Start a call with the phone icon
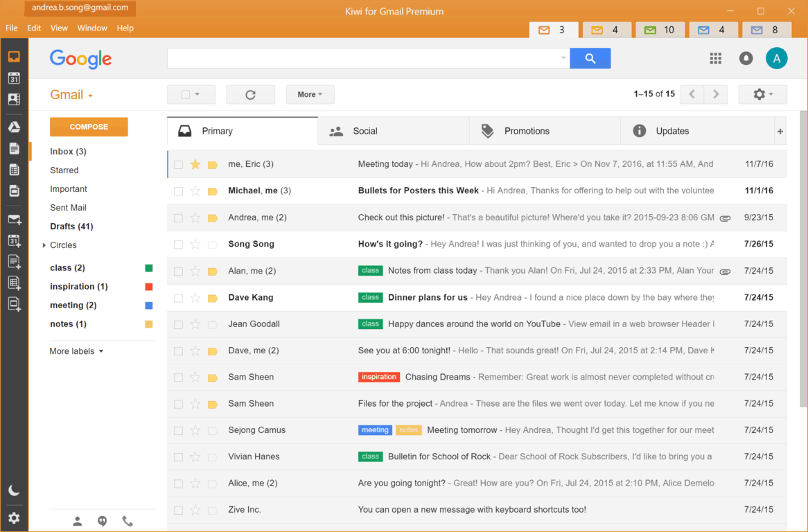 tap(128, 521)
